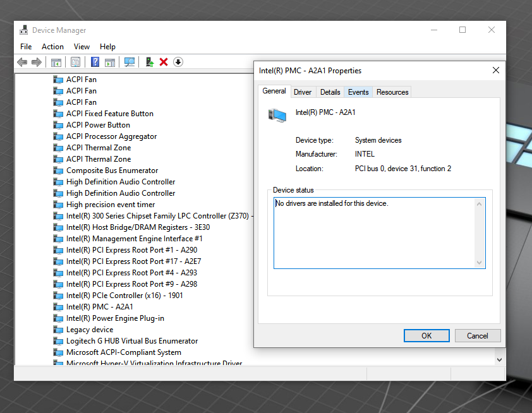
Task: Select Intel(R) 300 Series Chipset LPC Controller
Action: 159,216
